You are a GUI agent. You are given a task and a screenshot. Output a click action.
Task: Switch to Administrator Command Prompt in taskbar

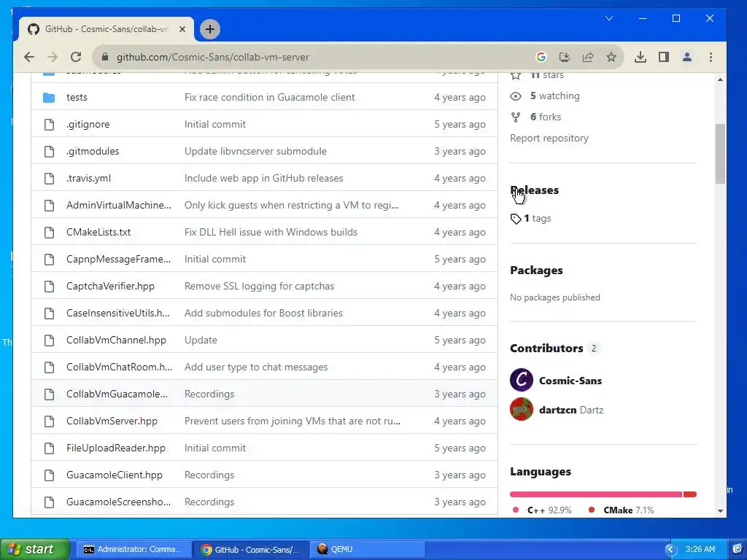point(133,550)
